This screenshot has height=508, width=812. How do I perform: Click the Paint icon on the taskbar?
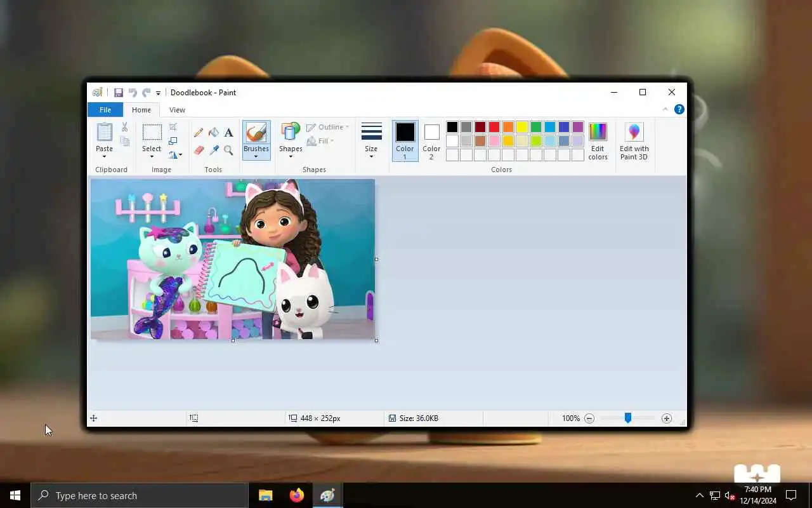coord(327,495)
